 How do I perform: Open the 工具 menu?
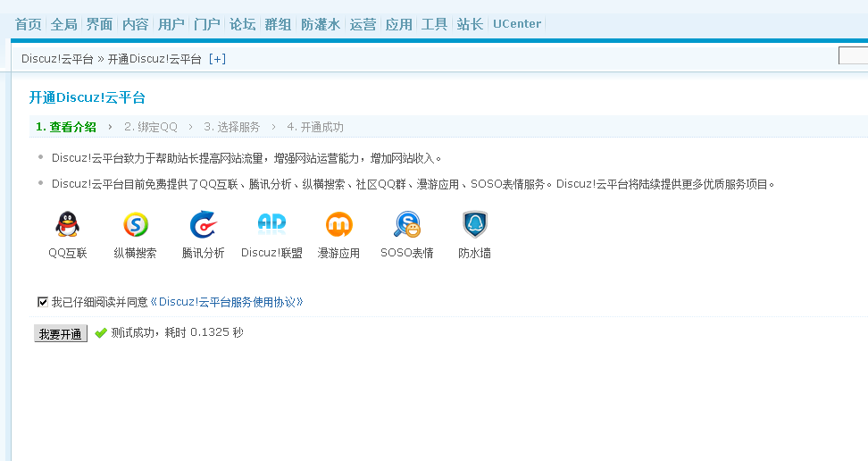434,24
